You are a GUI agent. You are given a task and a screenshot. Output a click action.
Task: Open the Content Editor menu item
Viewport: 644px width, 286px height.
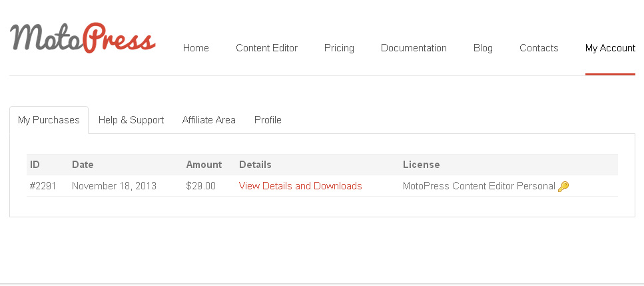pos(266,48)
